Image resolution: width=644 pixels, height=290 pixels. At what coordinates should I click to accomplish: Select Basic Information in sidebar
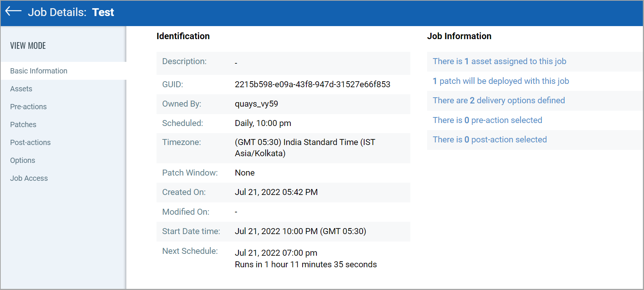point(39,71)
